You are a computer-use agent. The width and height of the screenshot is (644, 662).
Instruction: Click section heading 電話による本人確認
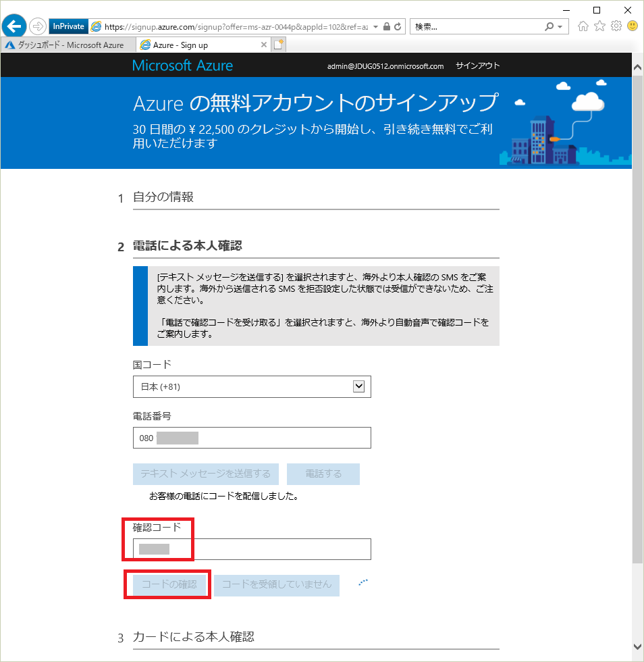(x=188, y=246)
